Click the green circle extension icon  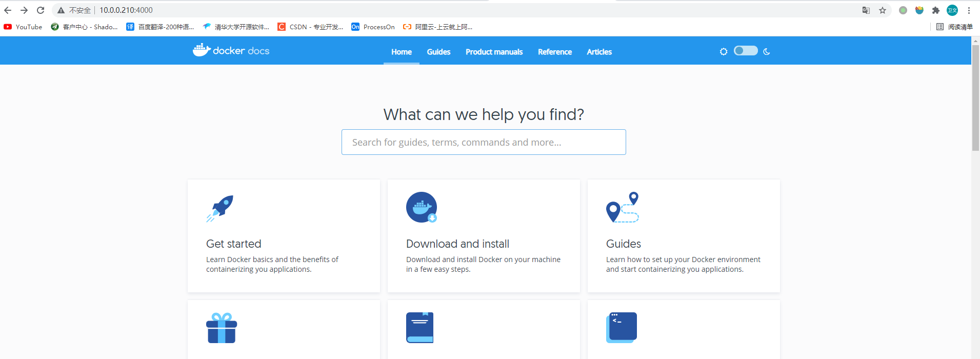tap(903, 10)
